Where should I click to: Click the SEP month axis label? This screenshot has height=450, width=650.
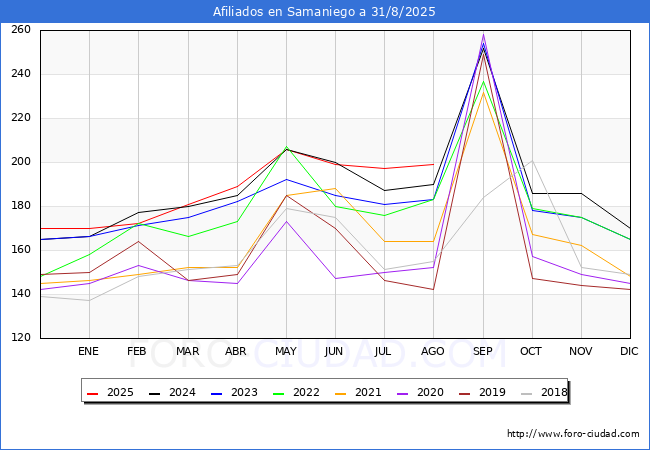(483, 352)
